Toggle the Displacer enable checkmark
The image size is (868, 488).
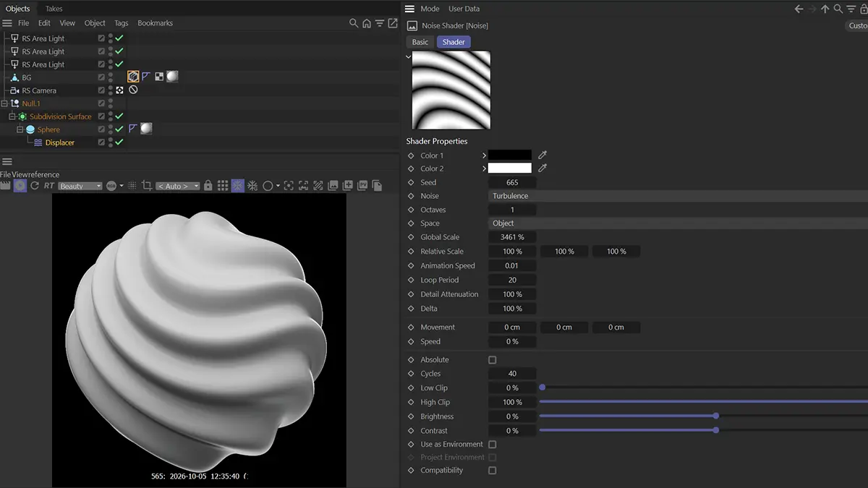point(119,142)
